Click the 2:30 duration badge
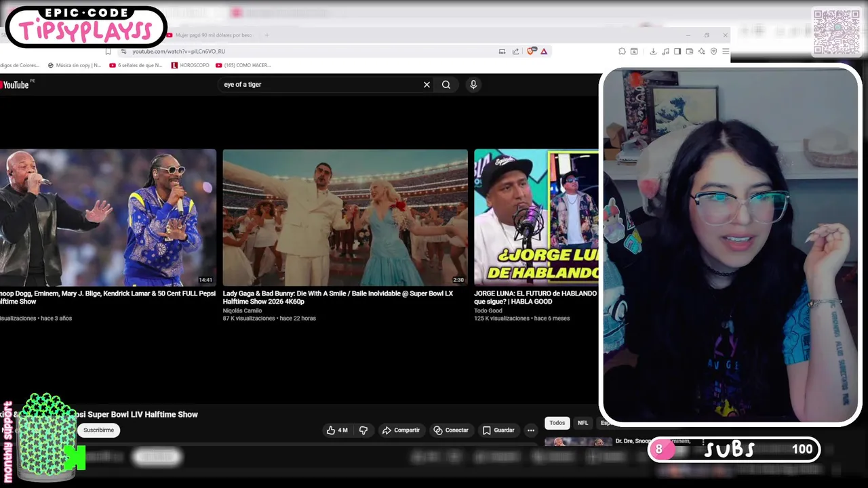 click(458, 280)
